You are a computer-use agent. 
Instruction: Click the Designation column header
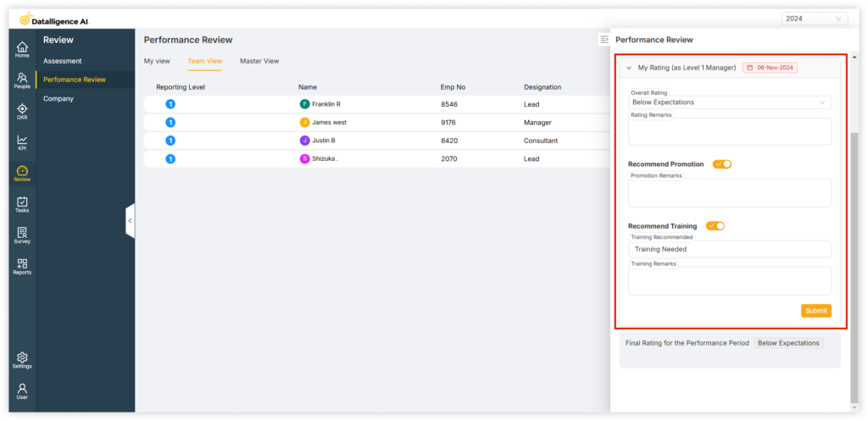[542, 87]
